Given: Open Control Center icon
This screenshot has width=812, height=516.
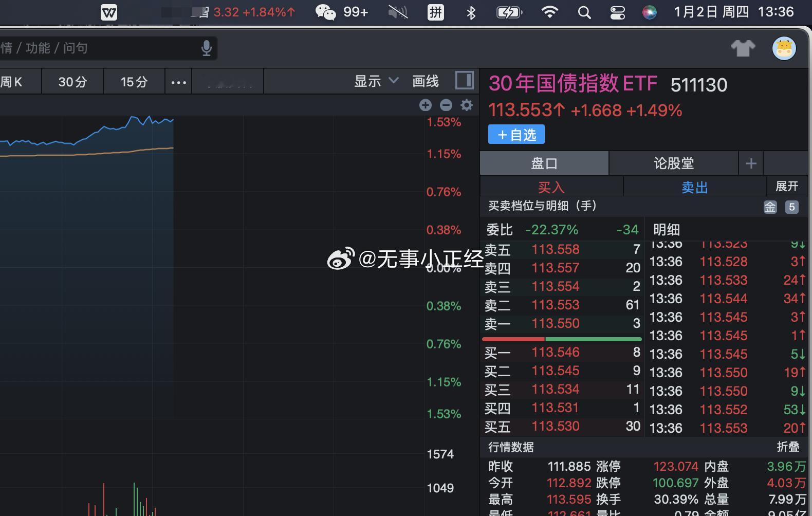Looking at the screenshot, I should [617, 12].
